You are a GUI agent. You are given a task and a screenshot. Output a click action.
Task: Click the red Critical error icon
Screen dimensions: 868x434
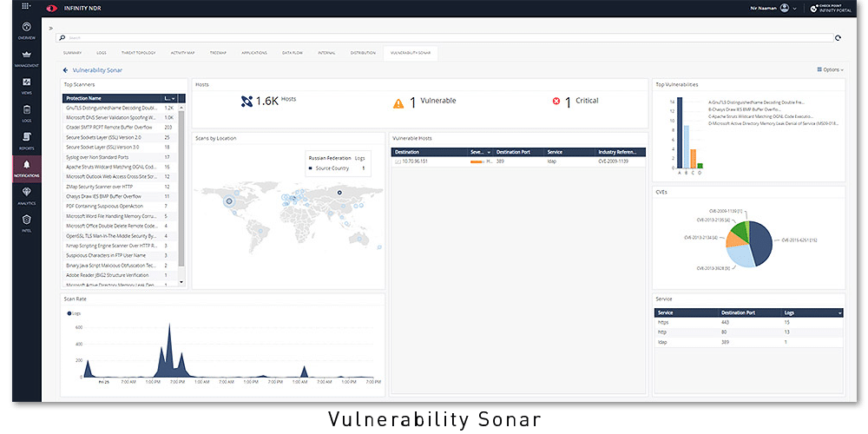pos(556,102)
